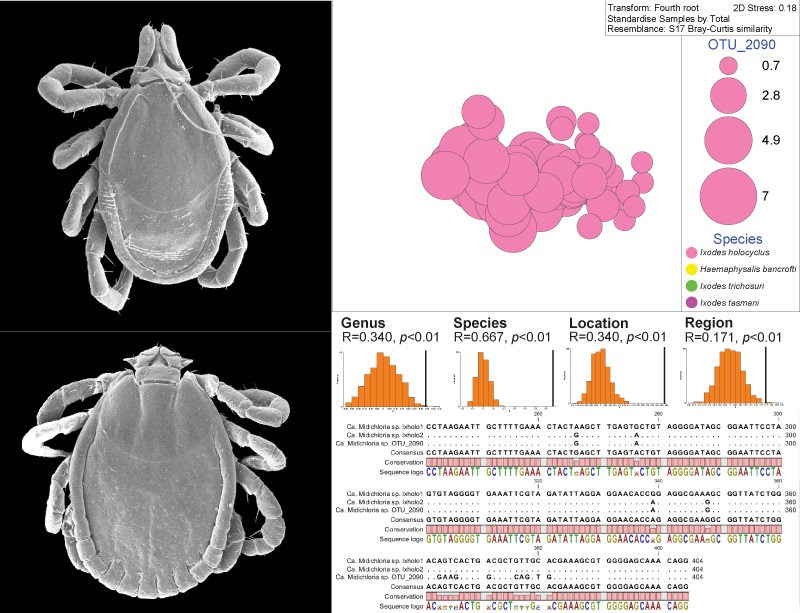Click the Ixholo2 row label ending at 300

pos(385,435)
